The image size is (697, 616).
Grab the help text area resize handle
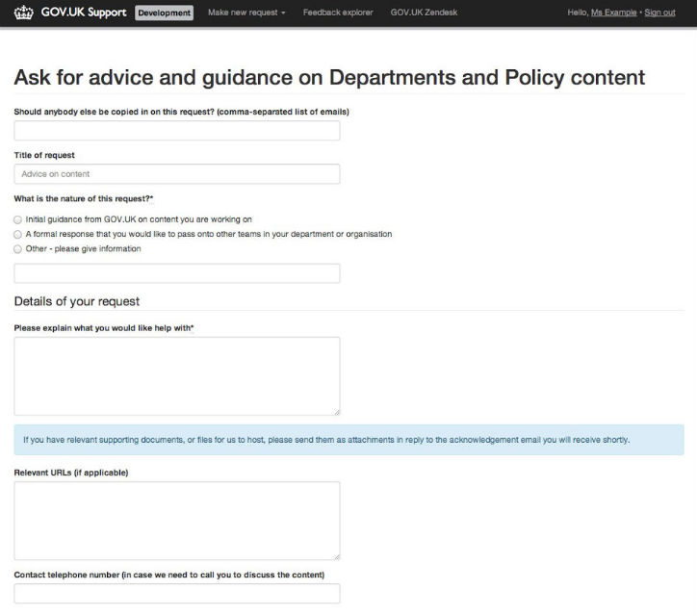pos(337,412)
